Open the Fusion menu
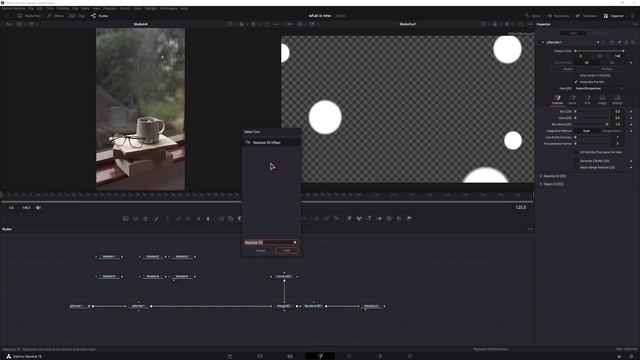The height and width of the screenshot is (360, 640). [x=125, y=8]
